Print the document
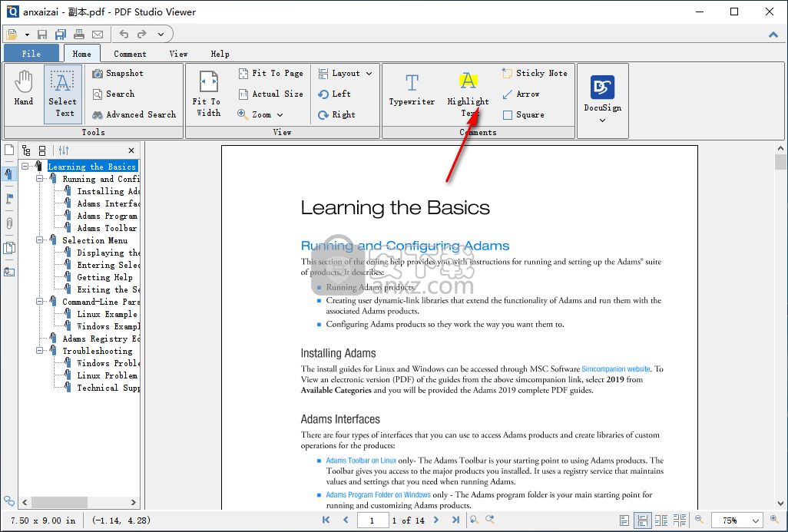Screen dimensions: 788x532 pyautogui.click(x=79, y=35)
